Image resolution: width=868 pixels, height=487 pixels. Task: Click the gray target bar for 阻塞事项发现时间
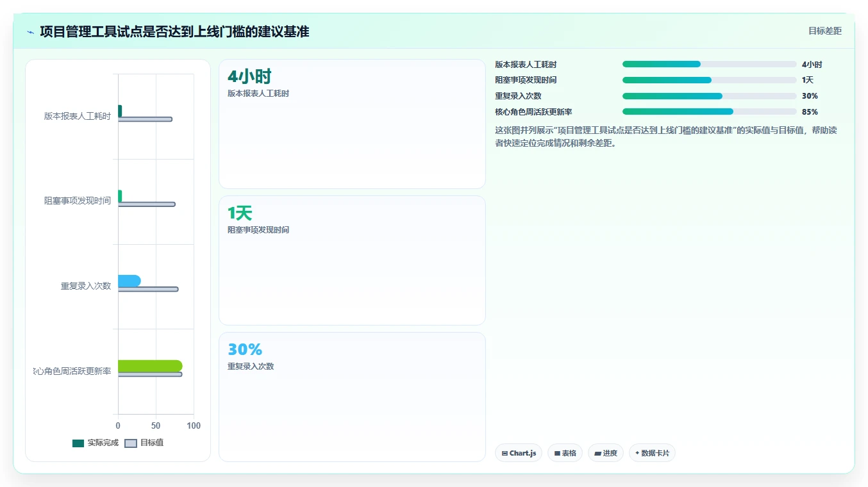click(x=146, y=204)
